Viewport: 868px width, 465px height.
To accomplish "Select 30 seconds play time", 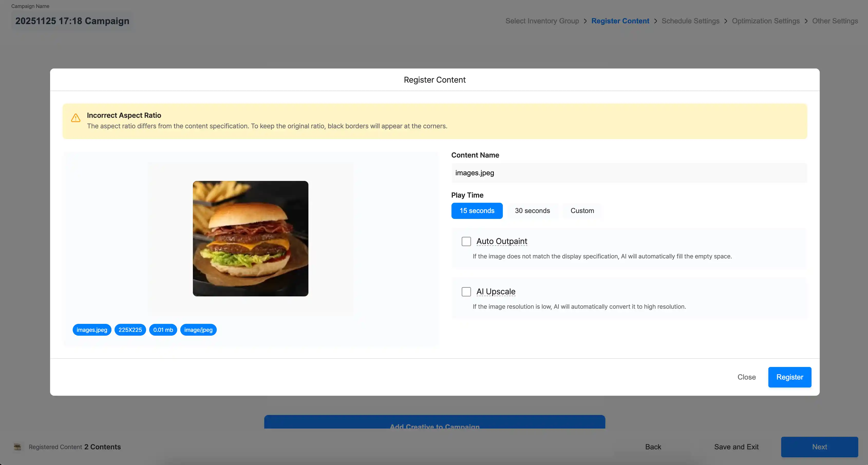I will [x=532, y=211].
